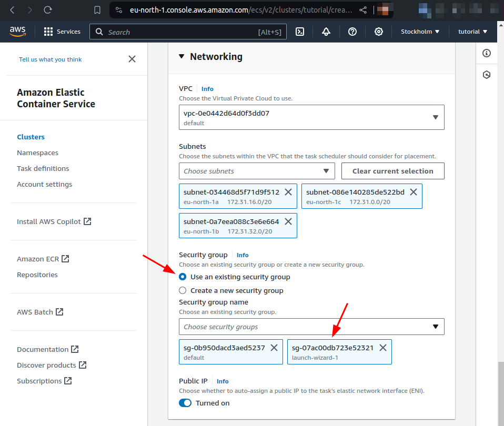504x426 pixels.
Task: Open the Public IP Info link
Action: click(x=223, y=381)
